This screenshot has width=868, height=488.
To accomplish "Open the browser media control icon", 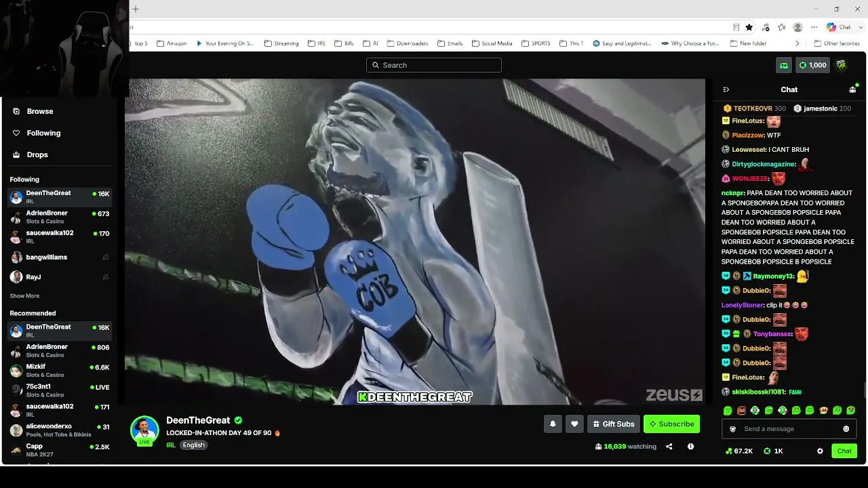I will tap(766, 27).
